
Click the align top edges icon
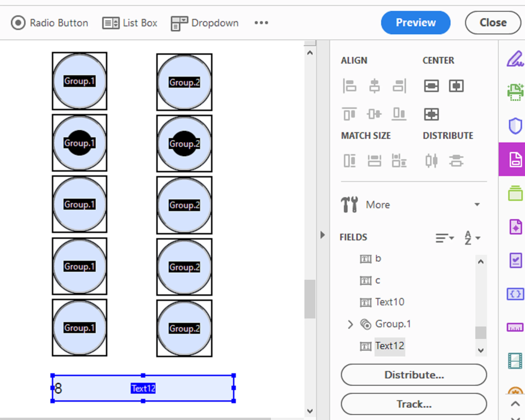[x=350, y=114]
